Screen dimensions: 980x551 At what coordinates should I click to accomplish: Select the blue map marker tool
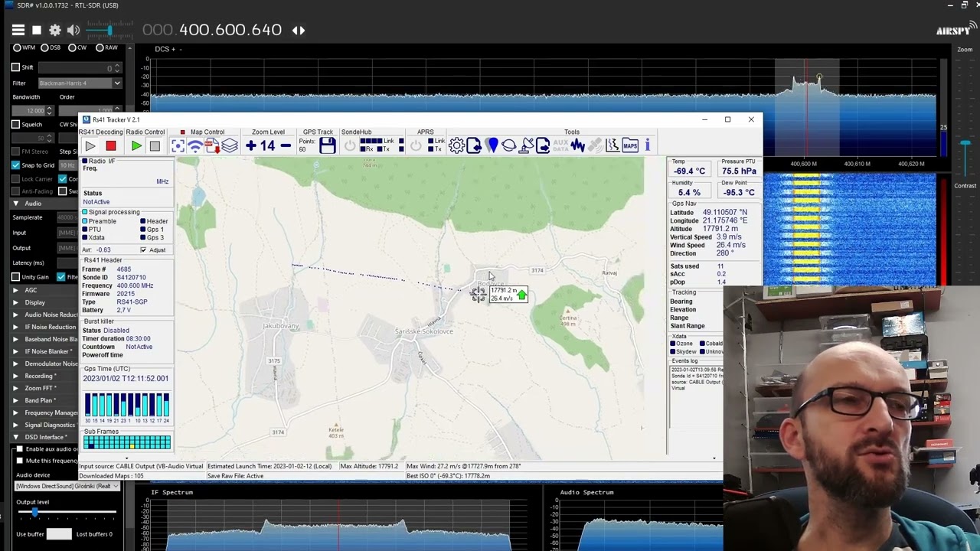(x=492, y=145)
